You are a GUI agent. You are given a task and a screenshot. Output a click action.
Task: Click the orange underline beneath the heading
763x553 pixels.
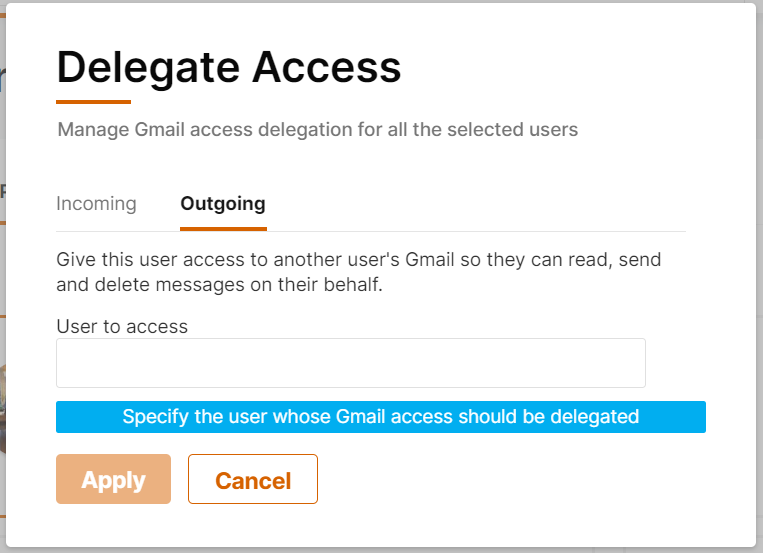[x=93, y=101]
